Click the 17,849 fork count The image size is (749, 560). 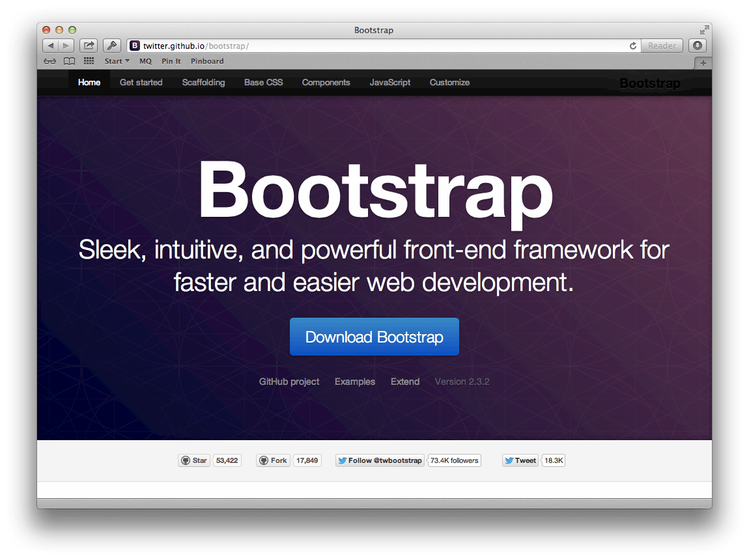[307, 460]
